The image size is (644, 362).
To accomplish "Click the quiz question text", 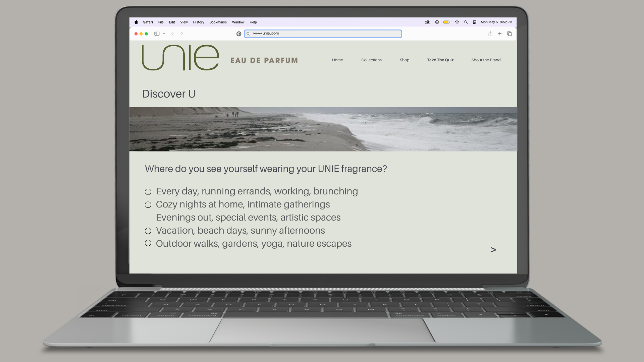I will pos(266,169).
